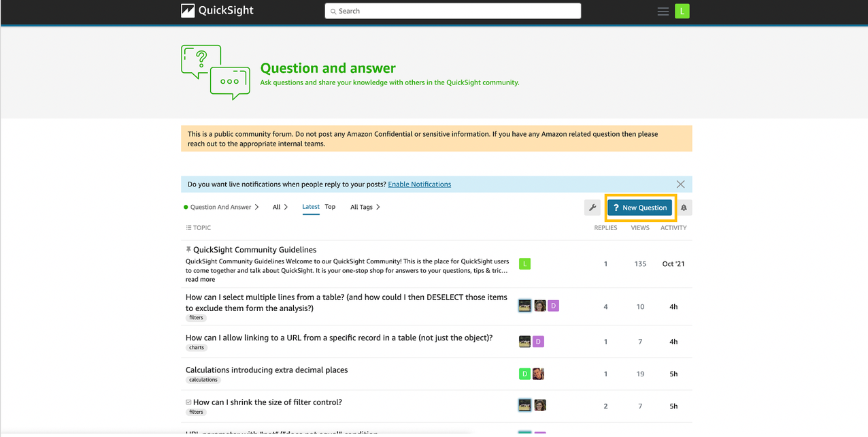
Task: Click the New Question button
Action: (x=639, y=208)
